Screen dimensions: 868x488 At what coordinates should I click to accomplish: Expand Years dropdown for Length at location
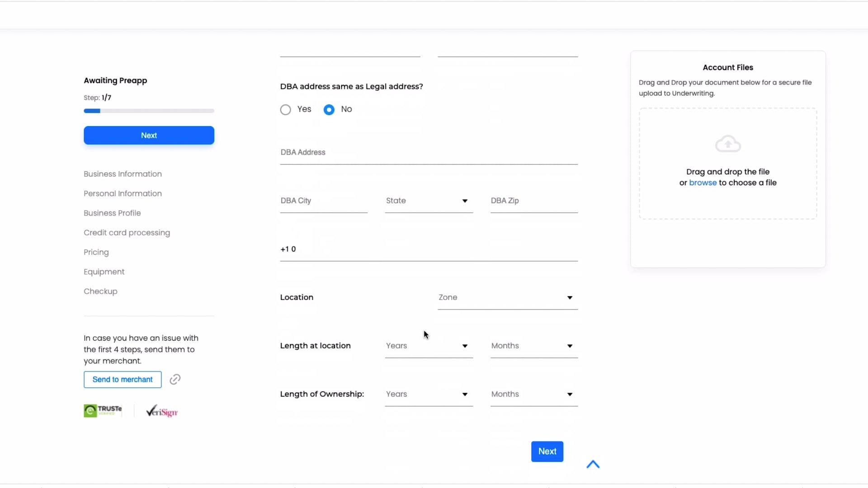tap(429, 346)
